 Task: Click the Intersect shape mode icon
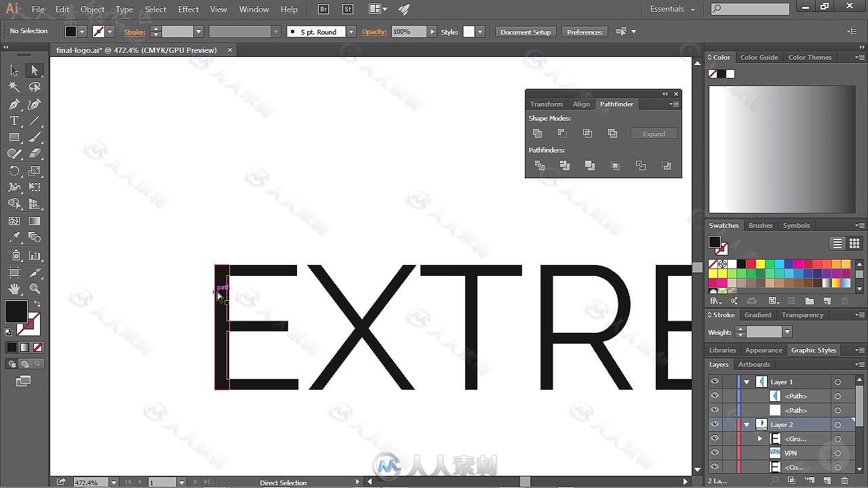pyautogui.click(x=587, y=134)
